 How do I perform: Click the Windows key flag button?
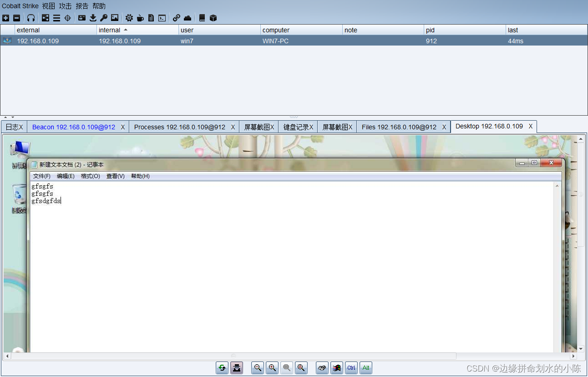click(337, 368)
